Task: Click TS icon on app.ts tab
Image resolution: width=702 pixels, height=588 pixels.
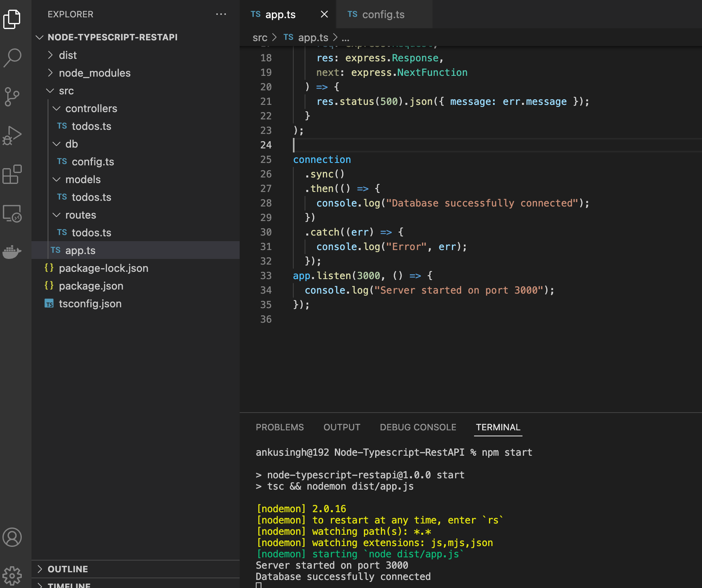Action: pos(255,15)
